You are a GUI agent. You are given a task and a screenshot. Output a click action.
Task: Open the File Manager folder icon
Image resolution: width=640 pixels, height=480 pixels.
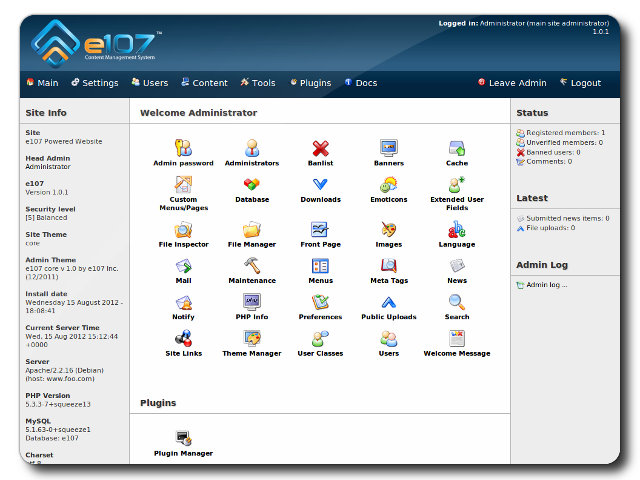[x=252, y=230]
